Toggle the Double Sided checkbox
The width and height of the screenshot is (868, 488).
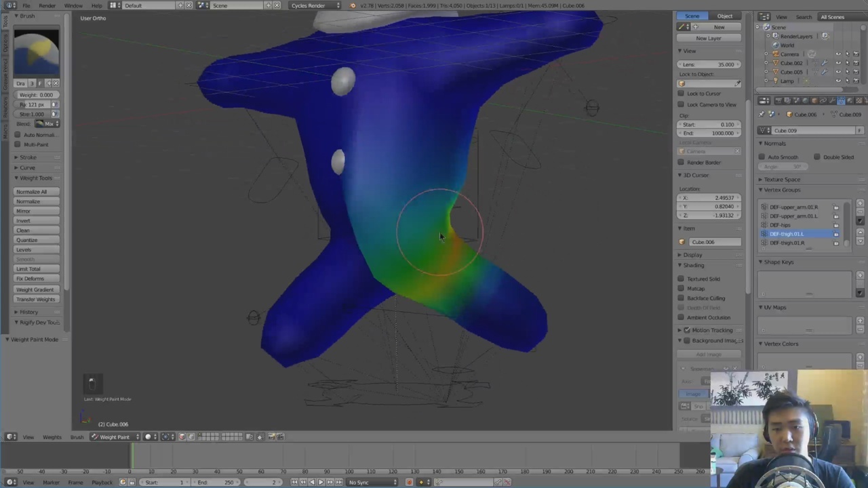817,157
